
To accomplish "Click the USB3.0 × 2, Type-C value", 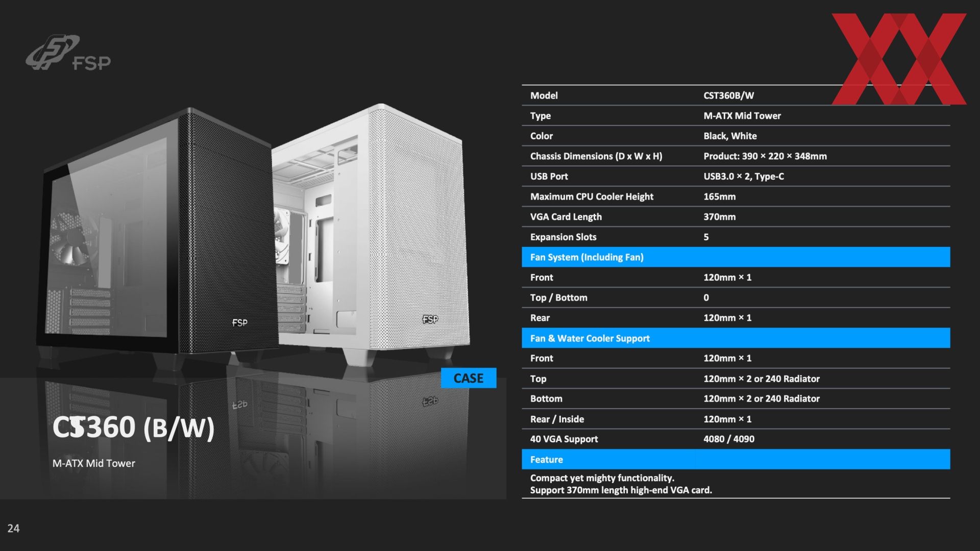I will pos(743,176).
